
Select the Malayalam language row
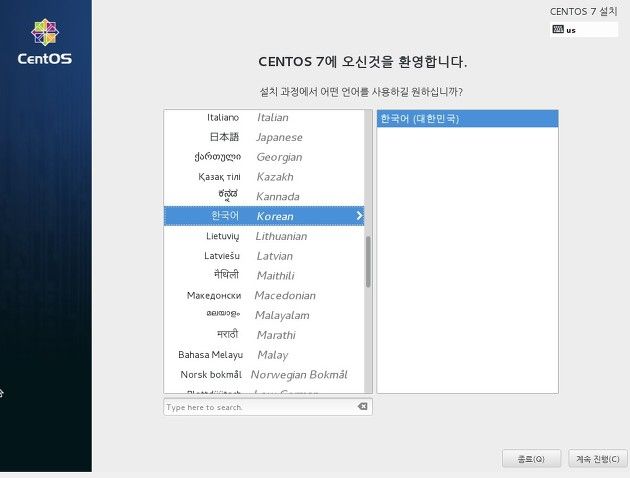click(x=264, y=315)
